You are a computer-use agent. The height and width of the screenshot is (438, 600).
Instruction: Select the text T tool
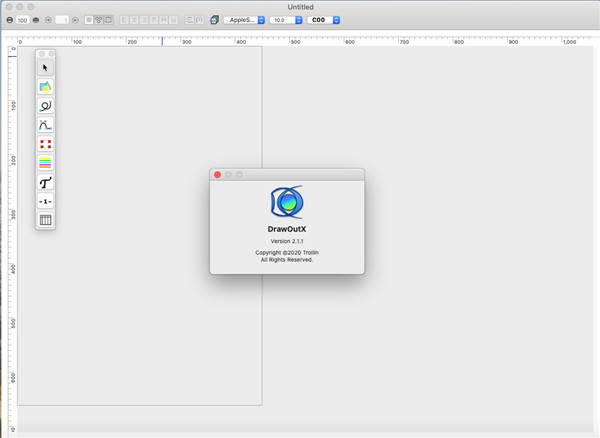[45, 182]
